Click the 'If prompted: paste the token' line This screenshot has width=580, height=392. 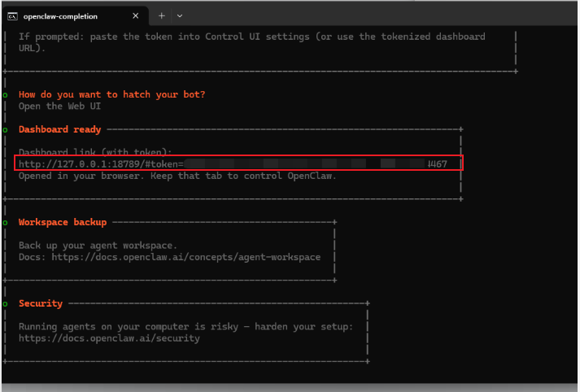tap(252, 37)
